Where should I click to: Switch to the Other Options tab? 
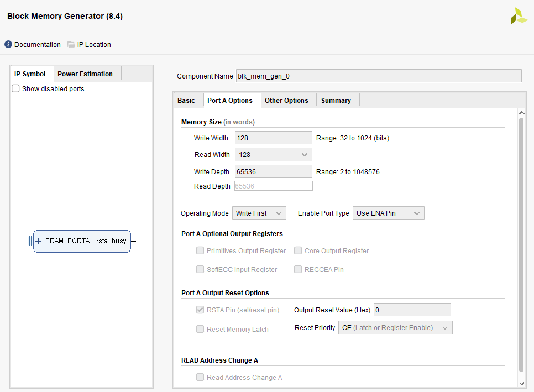[x=286, y=101]
